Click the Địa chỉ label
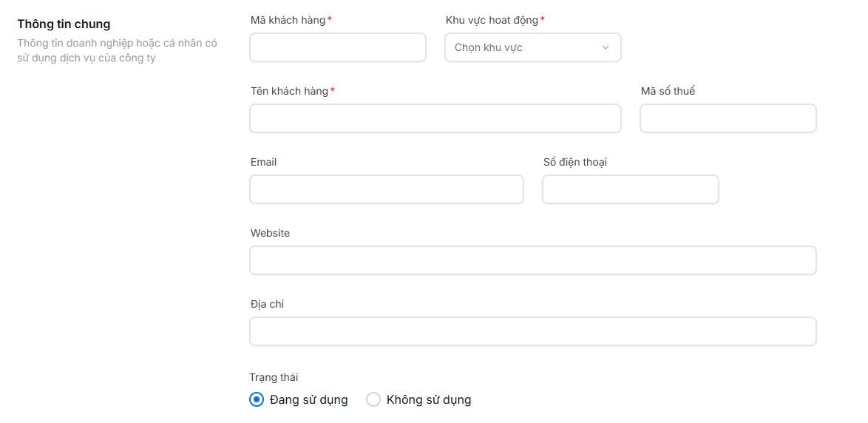 click(x=267, y=304)
